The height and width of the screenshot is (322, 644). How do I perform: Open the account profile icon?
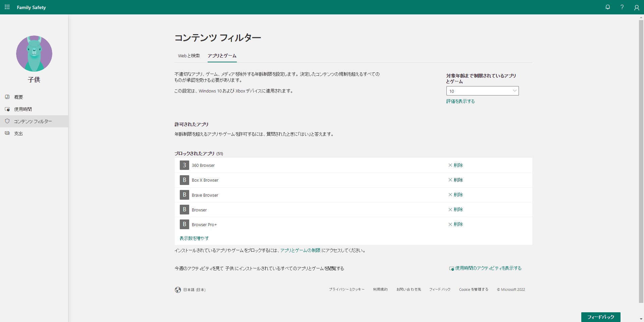coord(636,7)
